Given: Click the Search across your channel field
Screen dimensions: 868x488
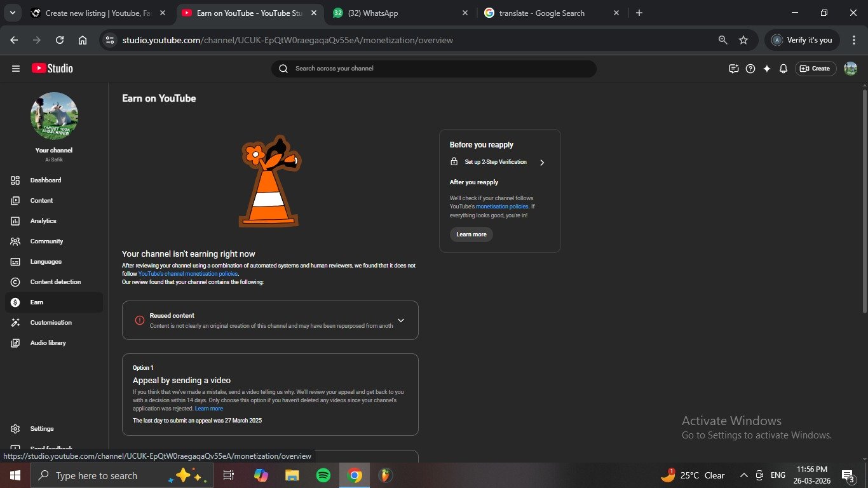Looking at the screenshot, I should coord(438,69).
